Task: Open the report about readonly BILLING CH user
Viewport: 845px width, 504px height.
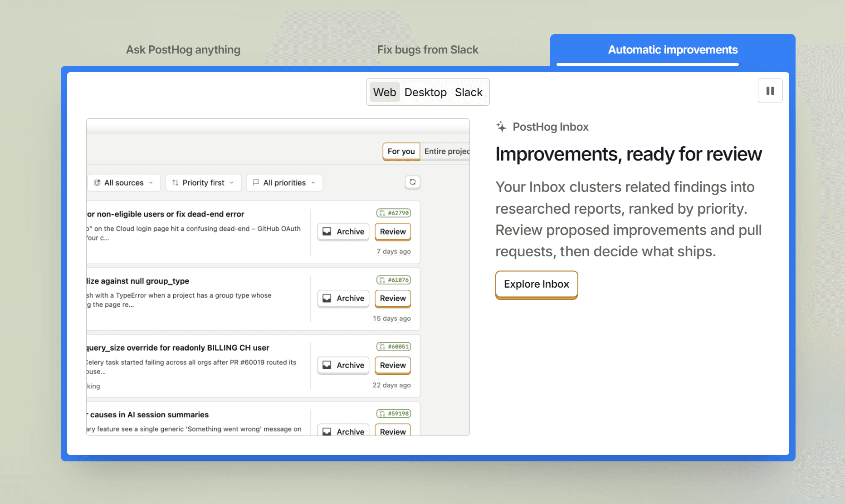Action: tap(178, 348)
